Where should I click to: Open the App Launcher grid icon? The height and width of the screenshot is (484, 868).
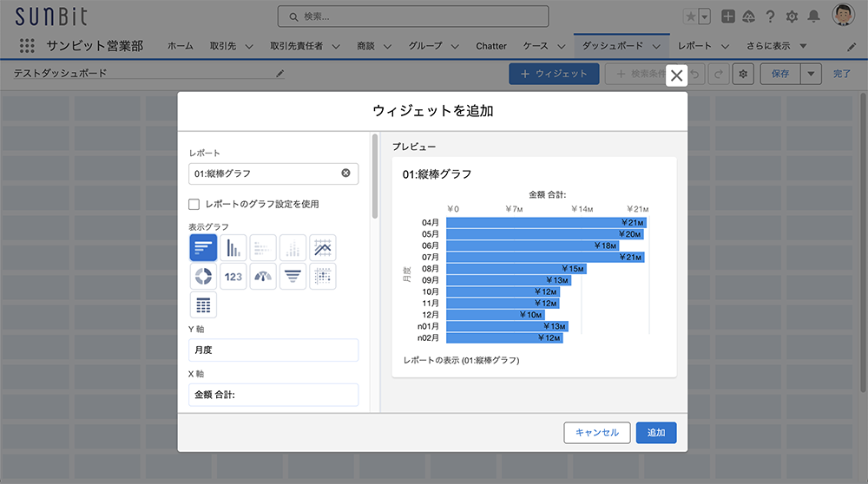27,46
